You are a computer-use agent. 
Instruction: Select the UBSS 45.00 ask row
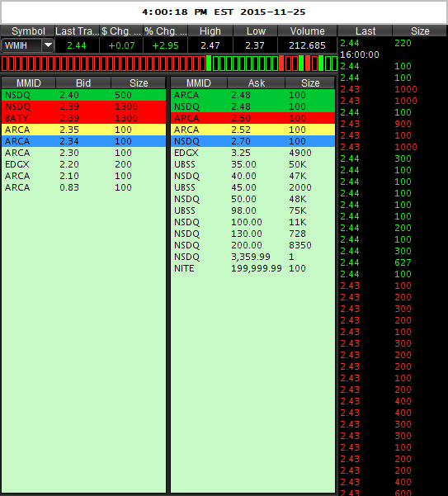click(253, 187)
